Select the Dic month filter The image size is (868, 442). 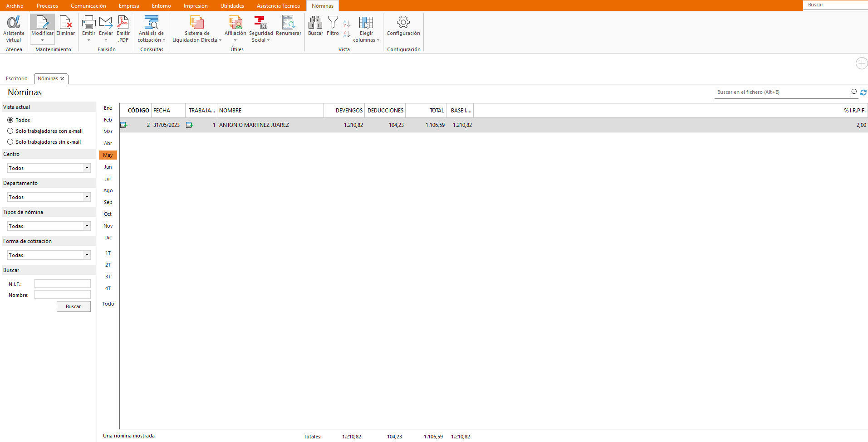[x=108, y=238]
